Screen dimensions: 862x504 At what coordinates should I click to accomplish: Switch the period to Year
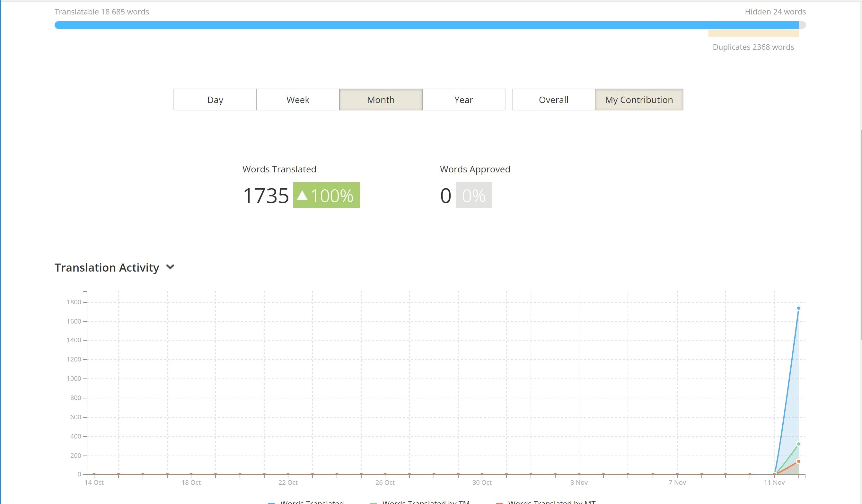click(x=463, y=100)
